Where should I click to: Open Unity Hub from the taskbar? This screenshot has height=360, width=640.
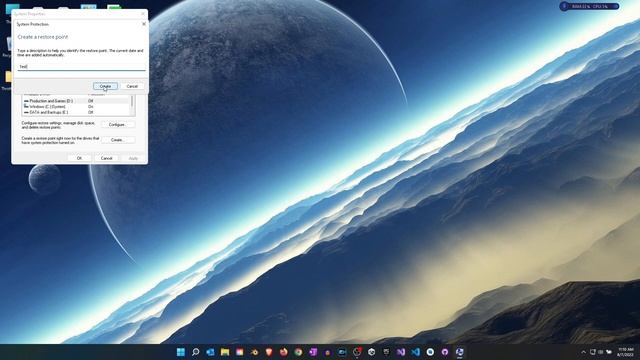(x=371, y=352)
